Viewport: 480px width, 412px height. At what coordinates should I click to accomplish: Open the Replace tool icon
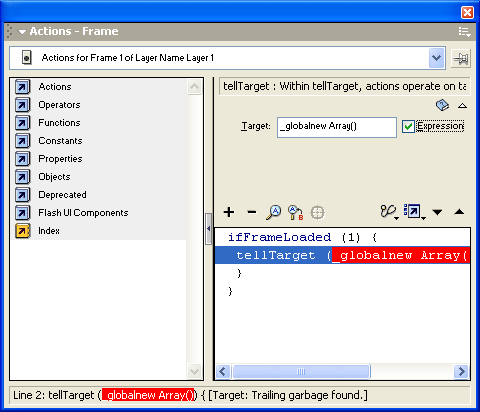[295, 212]
